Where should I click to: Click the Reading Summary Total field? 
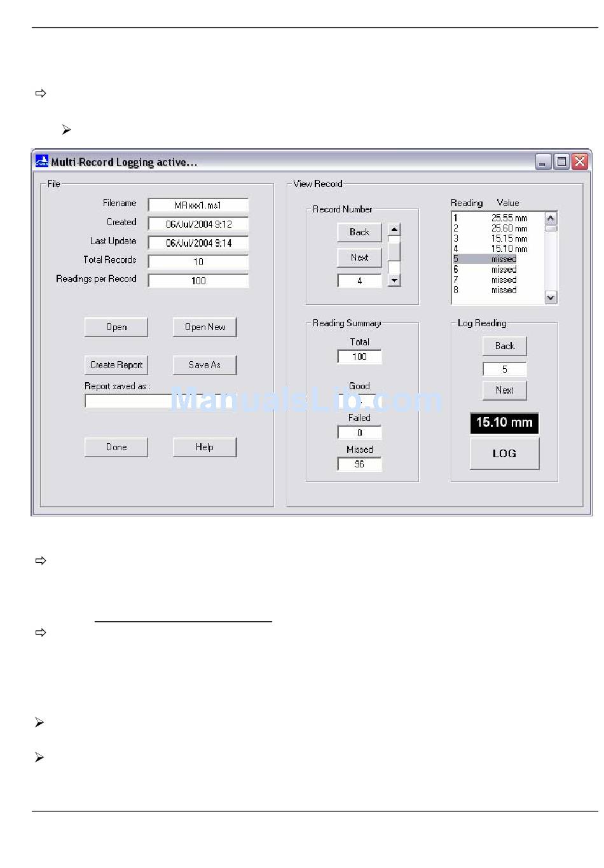359,357
